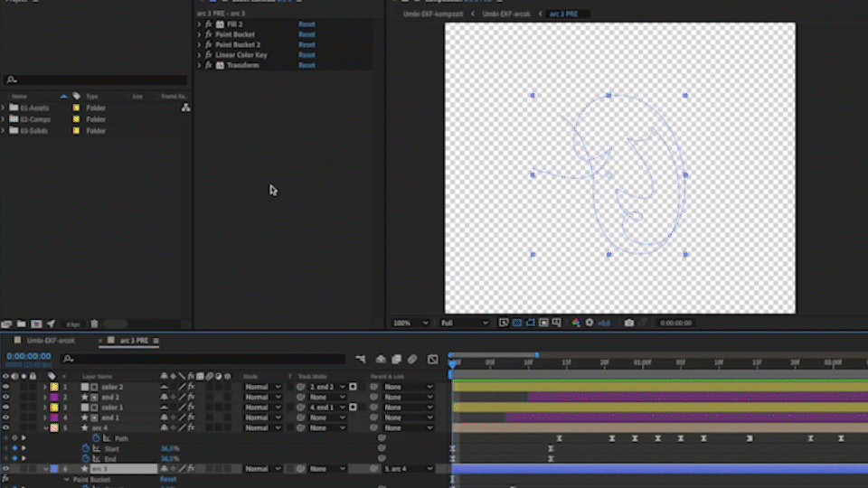Click the yellow label swatch of color 2
868x488 pixels.
point(54,387)
